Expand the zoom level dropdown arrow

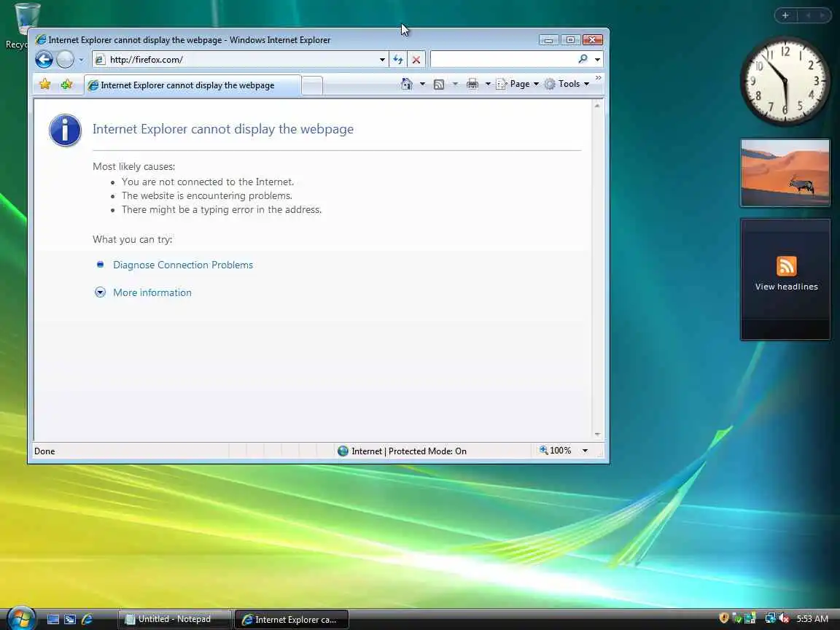[x=585, y=451]
